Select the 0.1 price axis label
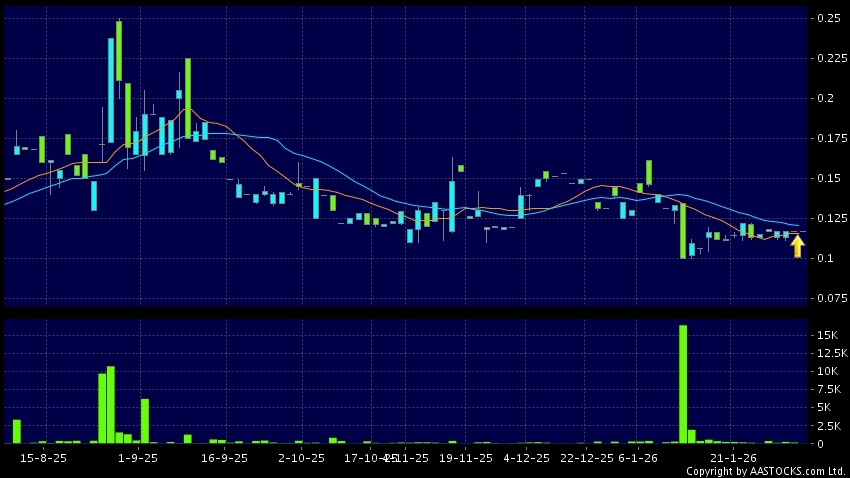Viewport: 850px width, 478px height. coord(824,258)
